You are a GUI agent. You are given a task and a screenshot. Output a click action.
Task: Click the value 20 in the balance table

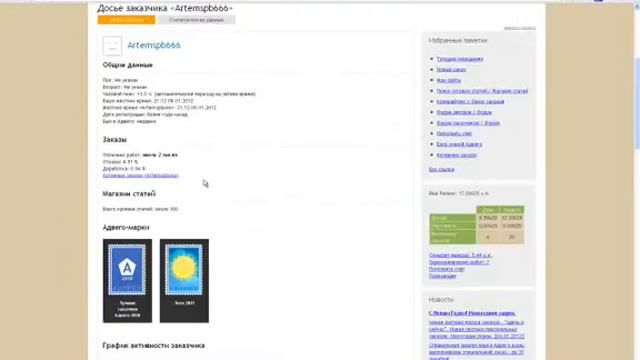511,237
